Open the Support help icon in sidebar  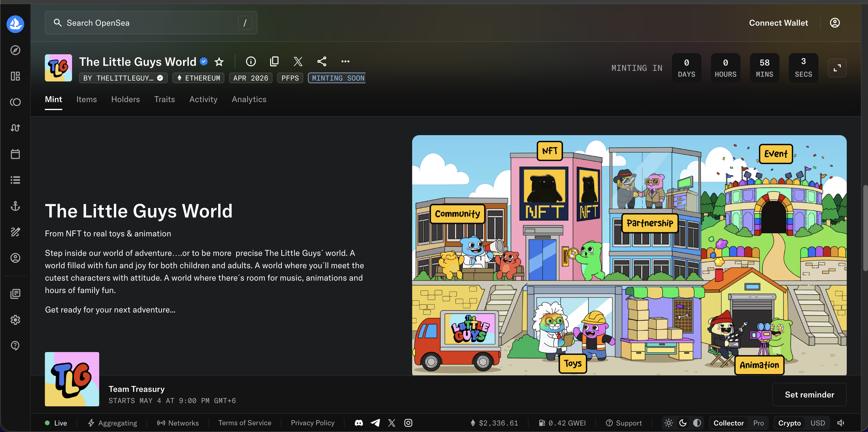click(15, 346)
